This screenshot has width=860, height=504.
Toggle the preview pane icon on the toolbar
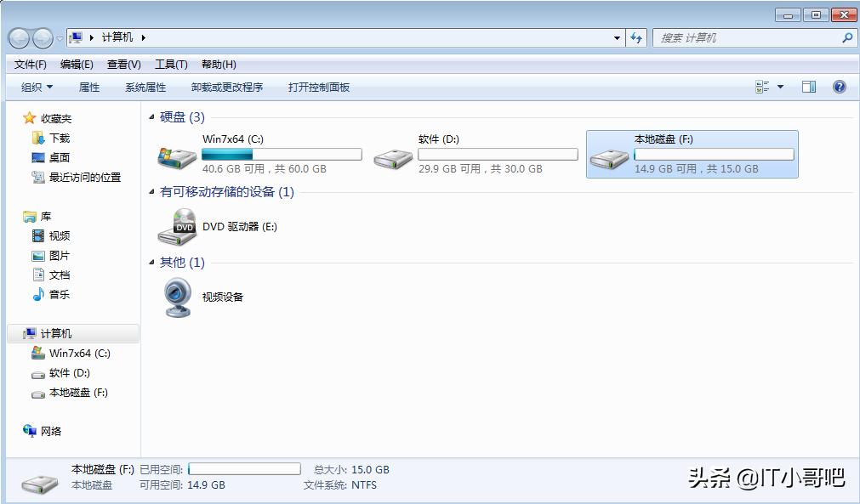(x=808, y=87)
